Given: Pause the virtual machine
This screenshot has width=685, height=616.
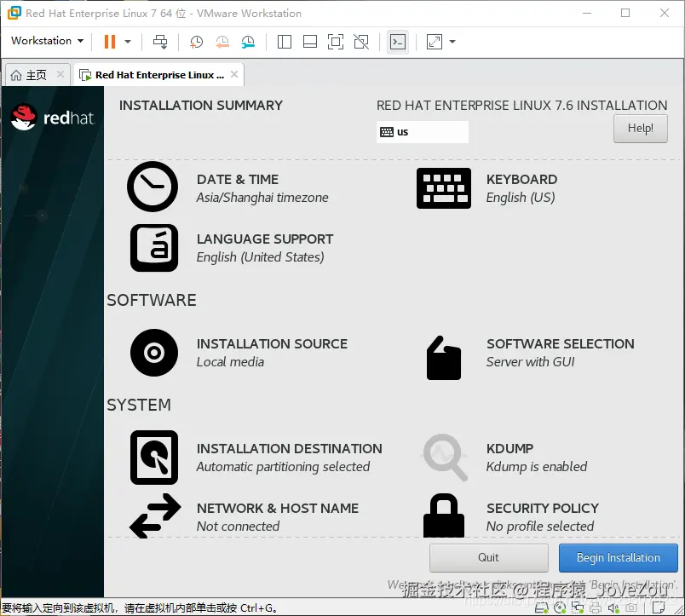Looking at the screenshot, I should (110, 42).
